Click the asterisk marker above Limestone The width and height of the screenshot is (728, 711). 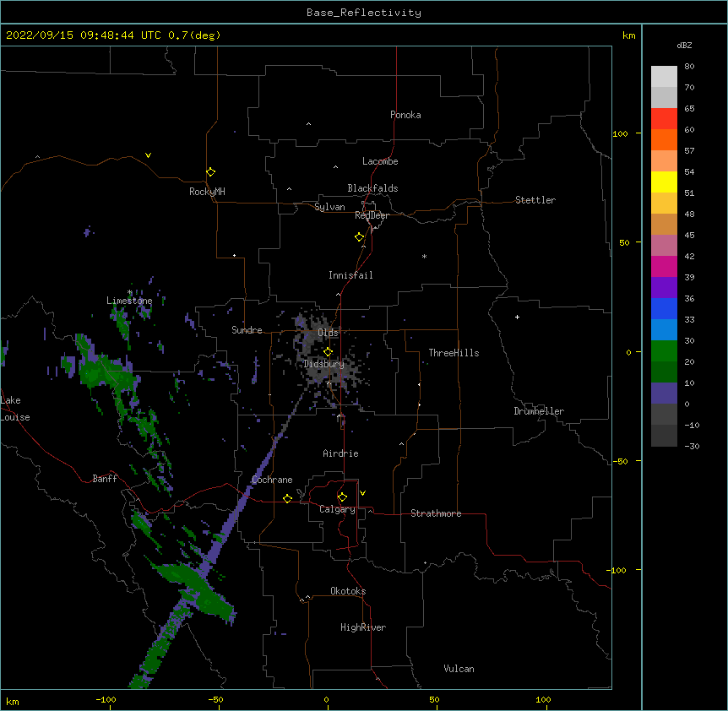point(130,292)
